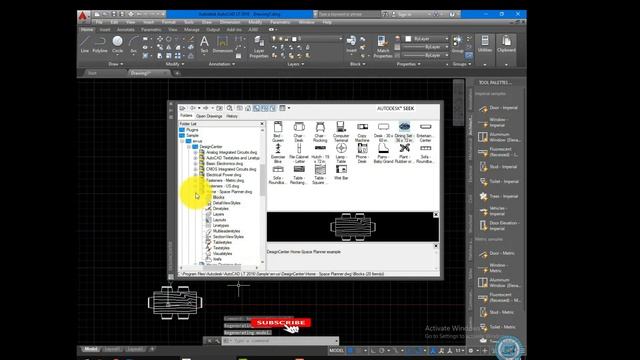
Task: Select the Text annotation tool
Action: click(x=204, y=44)
